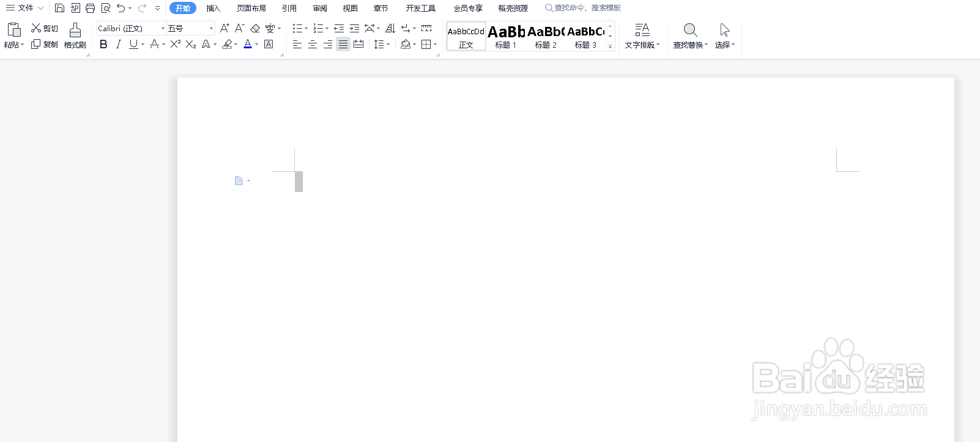The height and width of the screenshot is (442, 980).
Task: Open the 会员专享 tab
Action: click(x=468, y=8)
